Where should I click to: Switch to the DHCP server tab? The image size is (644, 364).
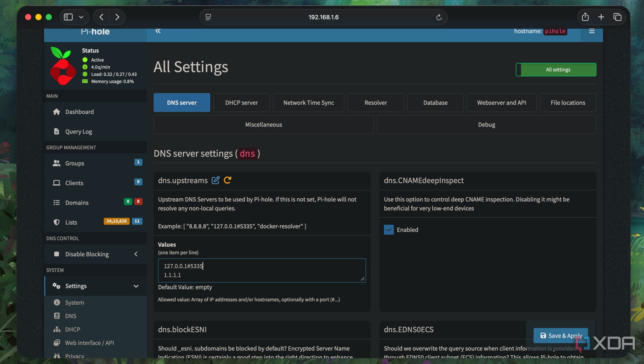(241, 103)
